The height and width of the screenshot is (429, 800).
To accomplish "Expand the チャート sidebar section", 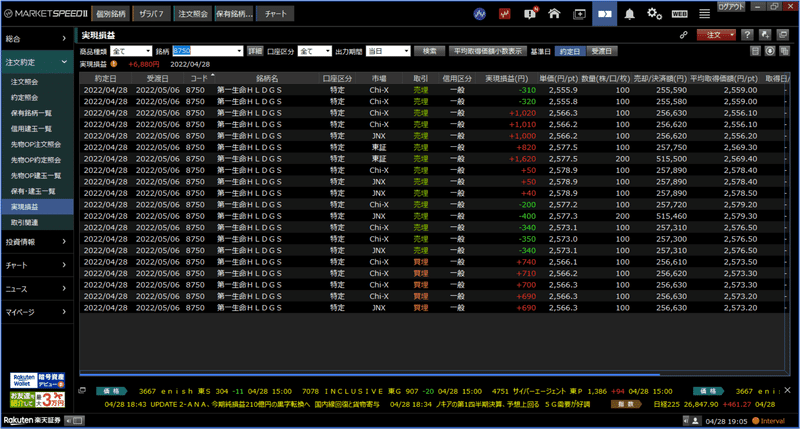I will pyautogui.click(x=36, y=265).
